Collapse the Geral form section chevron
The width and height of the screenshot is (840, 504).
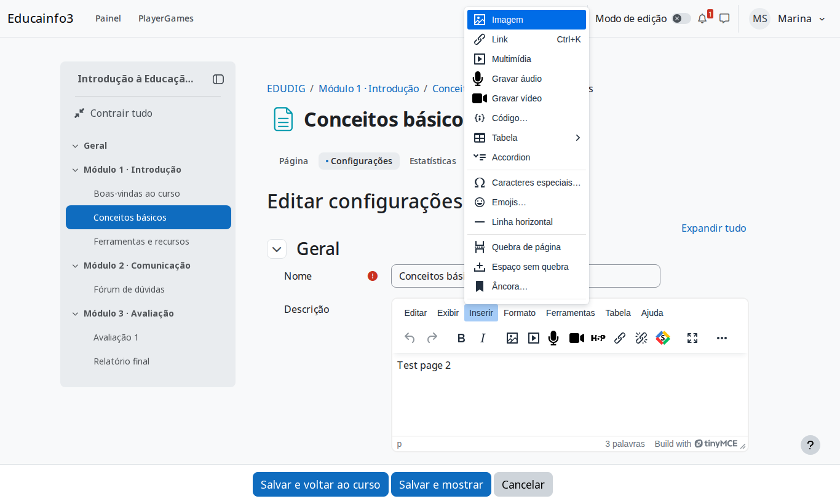(277, 249)
